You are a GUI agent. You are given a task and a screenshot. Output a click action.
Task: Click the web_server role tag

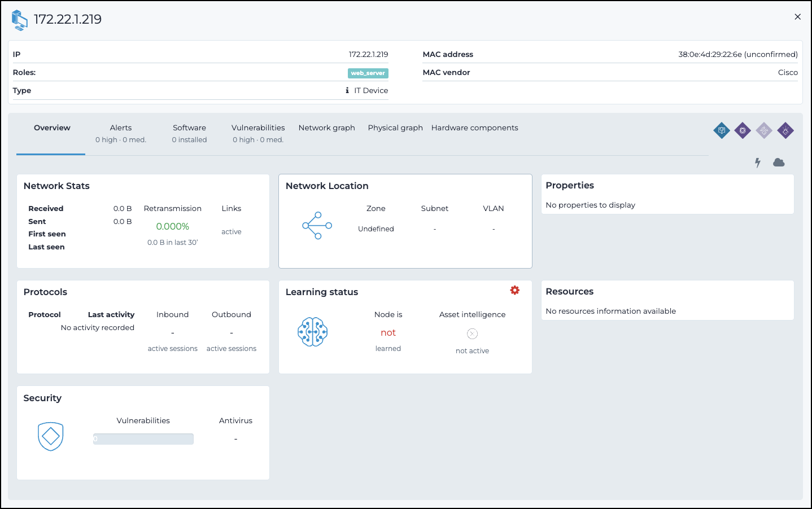[x=368, y=73]
